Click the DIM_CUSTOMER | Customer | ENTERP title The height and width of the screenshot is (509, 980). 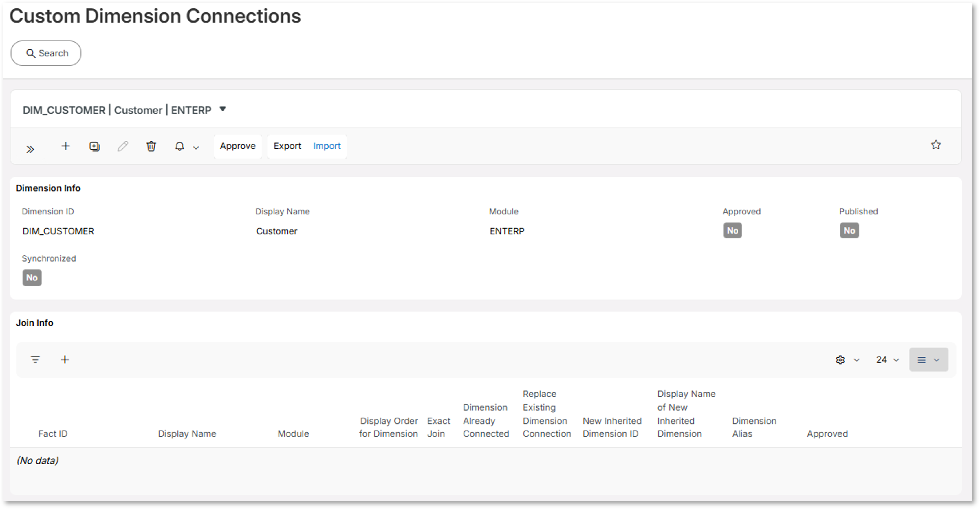click(117, 110)
